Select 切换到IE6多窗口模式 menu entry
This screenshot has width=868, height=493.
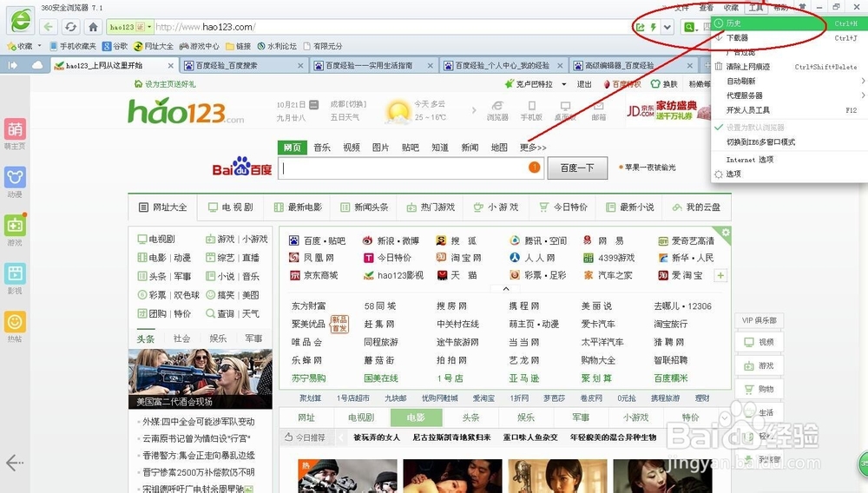pos(789,141)
